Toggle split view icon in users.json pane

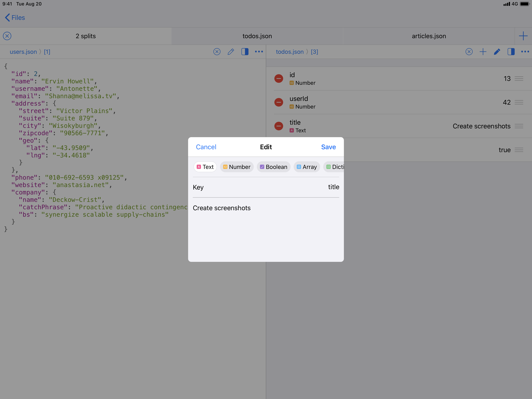click(x=245, y=52)
